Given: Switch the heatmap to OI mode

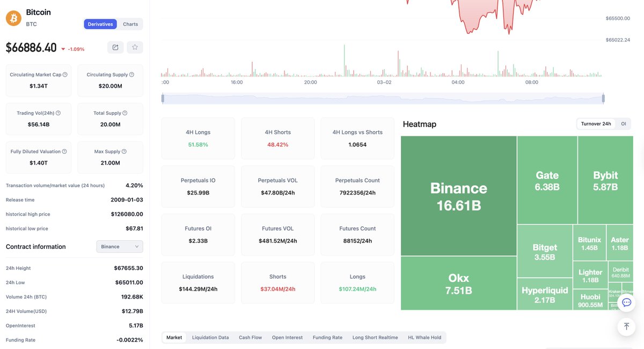Looking at the screenshot, I should 623,123.
